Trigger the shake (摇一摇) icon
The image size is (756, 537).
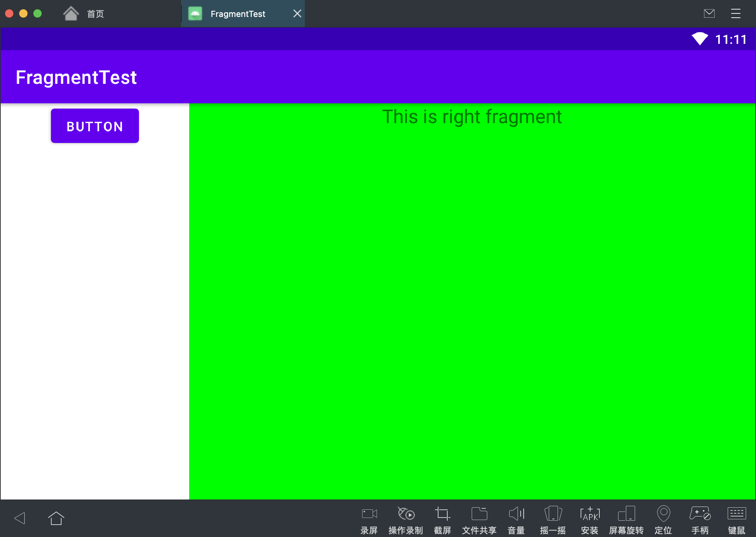tap(553, 514)
